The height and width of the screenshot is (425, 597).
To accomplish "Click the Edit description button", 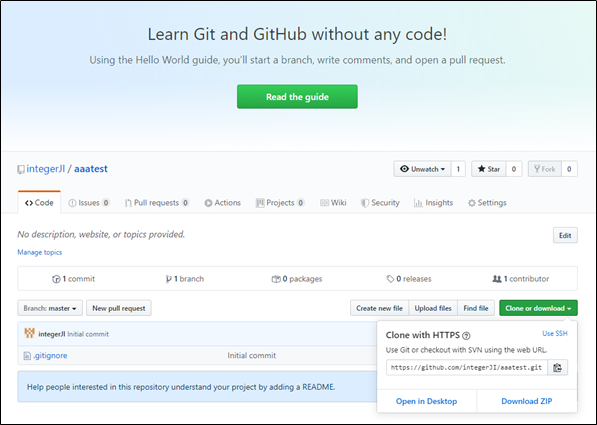I will pos(565,235).
